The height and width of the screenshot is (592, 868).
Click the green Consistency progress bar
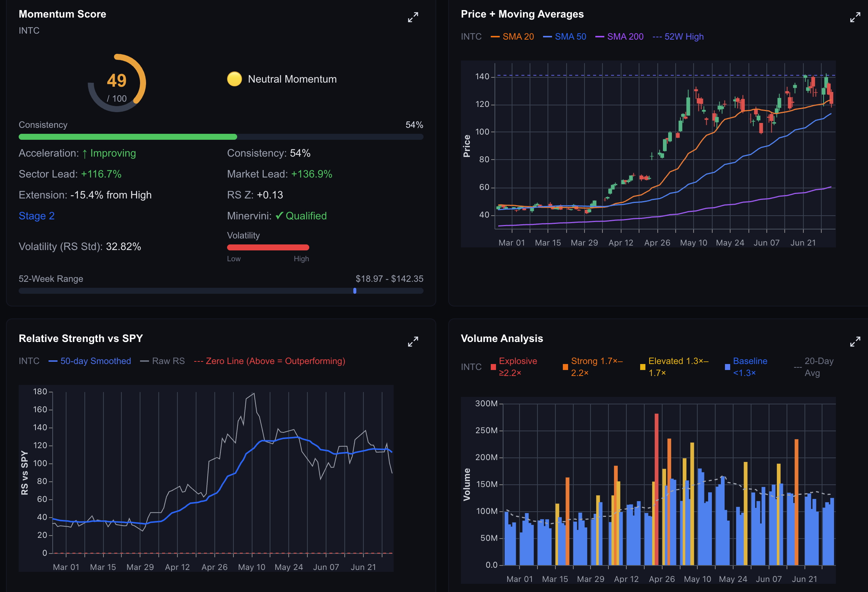coord(128,137)
